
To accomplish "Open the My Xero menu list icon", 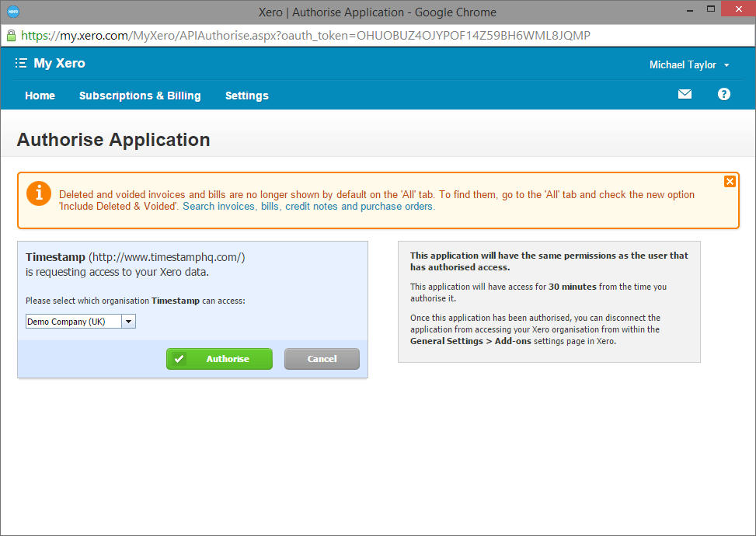I will click(x=21, y=63).
